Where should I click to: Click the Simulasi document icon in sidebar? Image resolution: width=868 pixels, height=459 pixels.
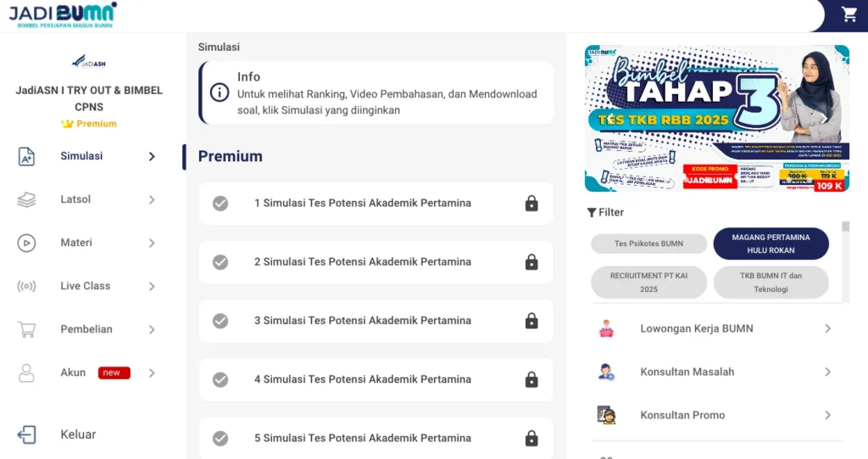(x=26, y=157)
